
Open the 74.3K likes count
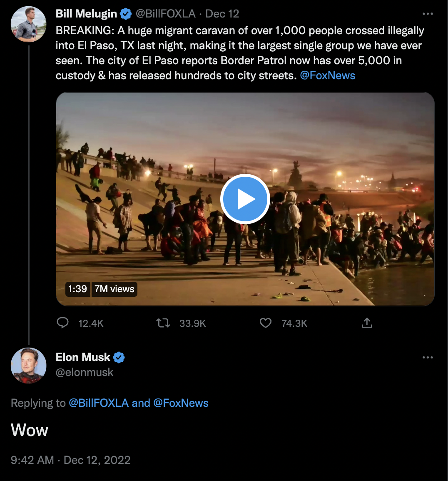coord(294,323)
